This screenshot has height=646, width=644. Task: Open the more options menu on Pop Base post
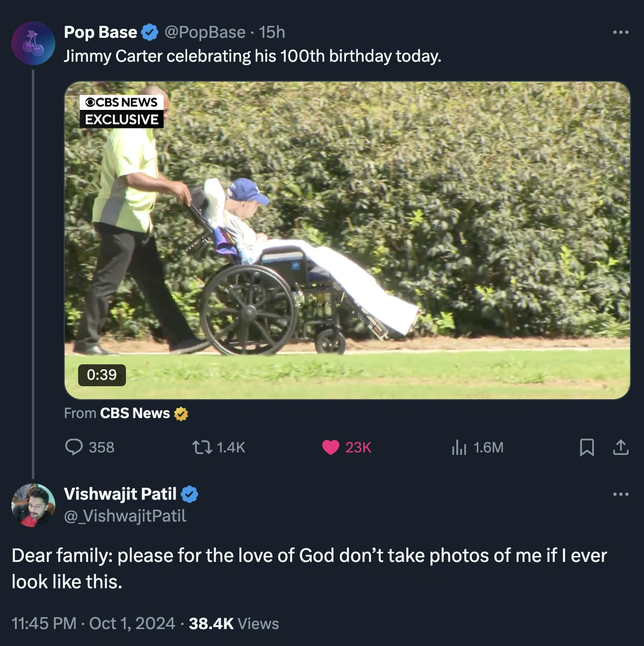click(x=621, y=32)
